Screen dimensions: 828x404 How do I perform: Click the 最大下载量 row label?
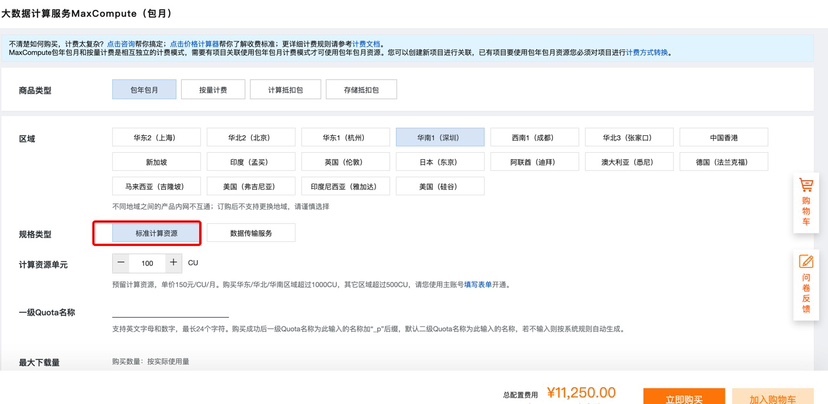tap(39, 363)
